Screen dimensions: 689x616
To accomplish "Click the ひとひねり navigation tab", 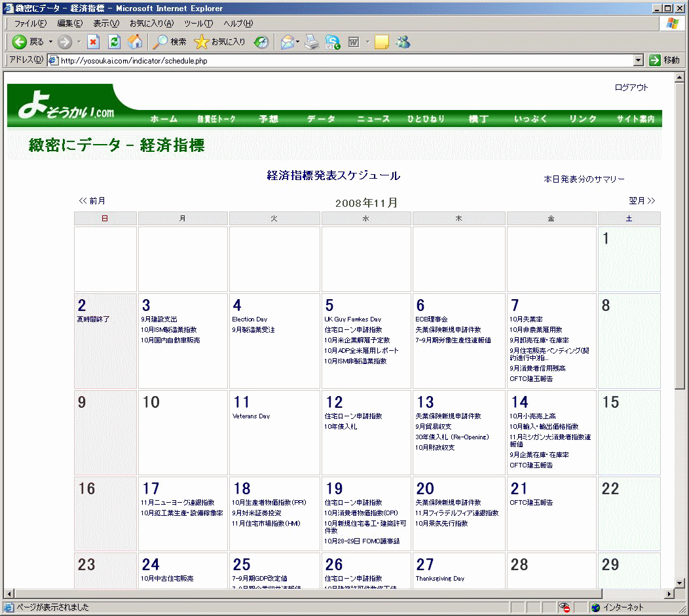I will click(x=426, y=119).
